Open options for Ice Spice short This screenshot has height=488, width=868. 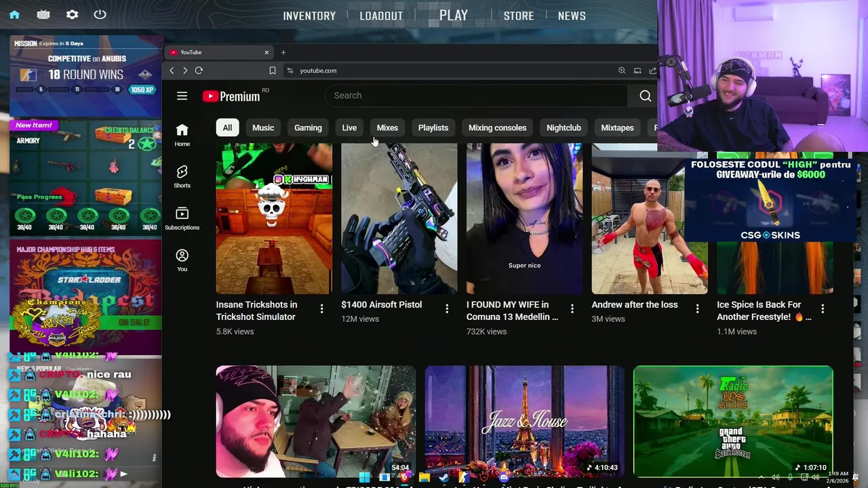pos(823,308)
